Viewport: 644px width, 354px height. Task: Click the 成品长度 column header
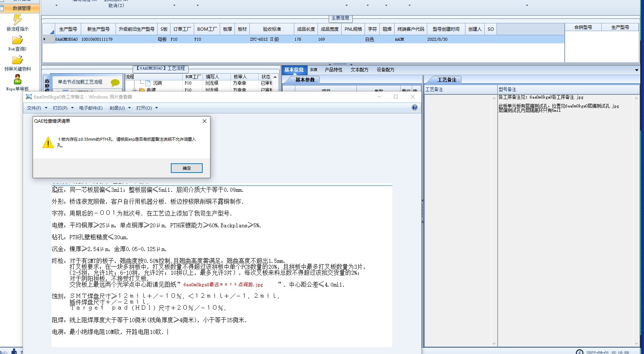point(306,29)
